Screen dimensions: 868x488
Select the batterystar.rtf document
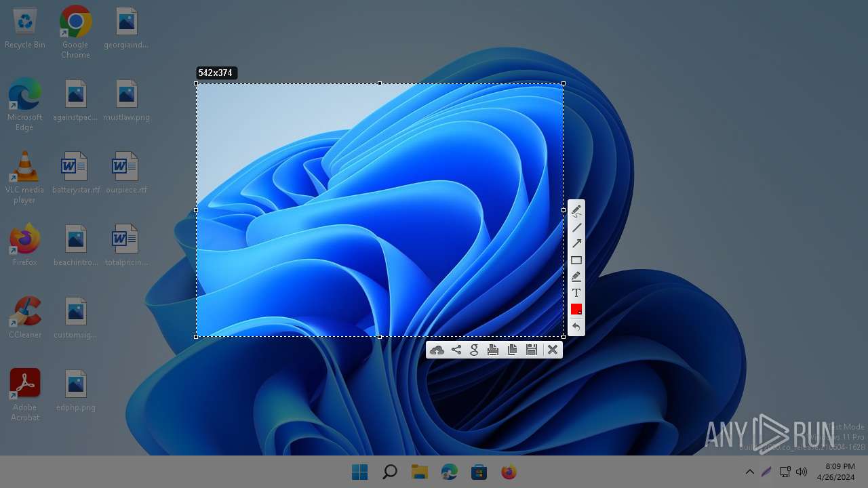[x=76, y=174]
